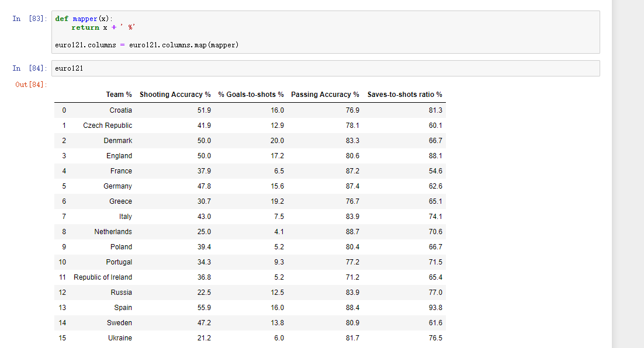Select the Greece team cell
Viewport: 644px width, 348px height.
[121, 201]
